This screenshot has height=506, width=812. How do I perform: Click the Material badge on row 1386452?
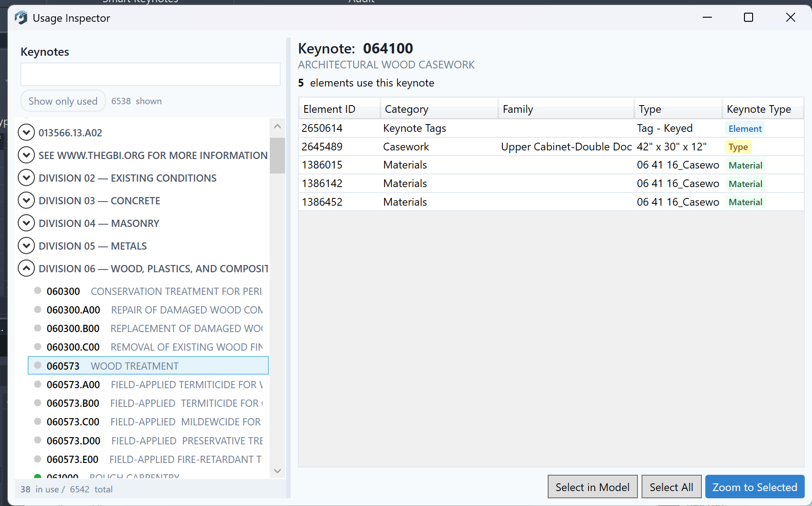[x=745, y=202]
